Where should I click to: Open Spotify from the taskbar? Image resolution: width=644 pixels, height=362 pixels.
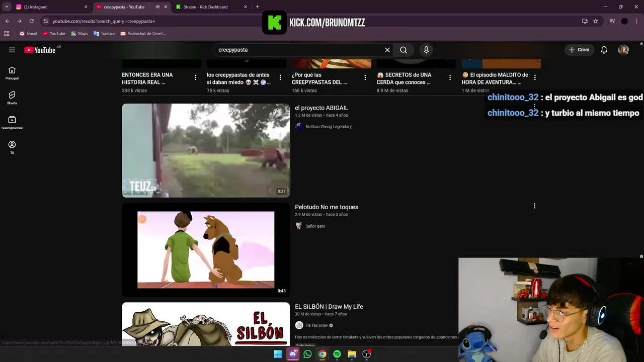(x=337, y=354)
